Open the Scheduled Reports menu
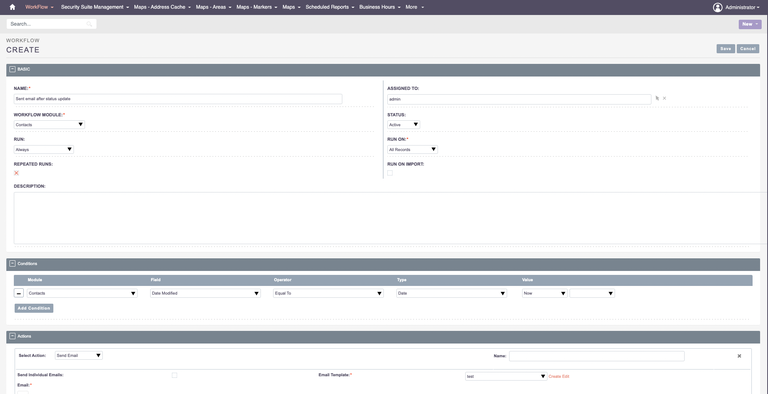The image size is (768, 394). [x=330, y=7]
